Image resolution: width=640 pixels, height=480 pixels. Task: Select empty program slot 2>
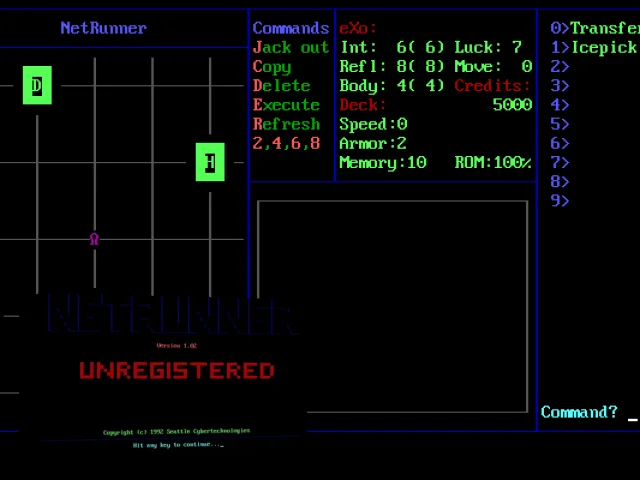(560, 67)
